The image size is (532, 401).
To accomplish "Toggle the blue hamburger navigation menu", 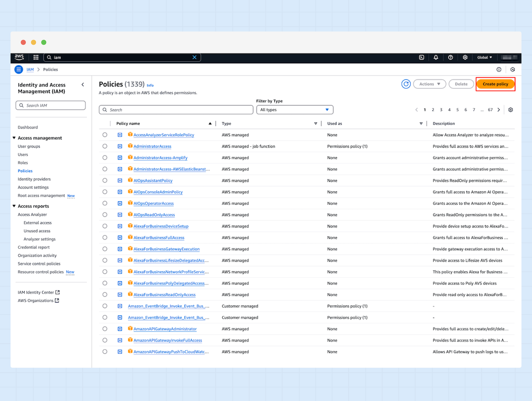I will point(19,70).
